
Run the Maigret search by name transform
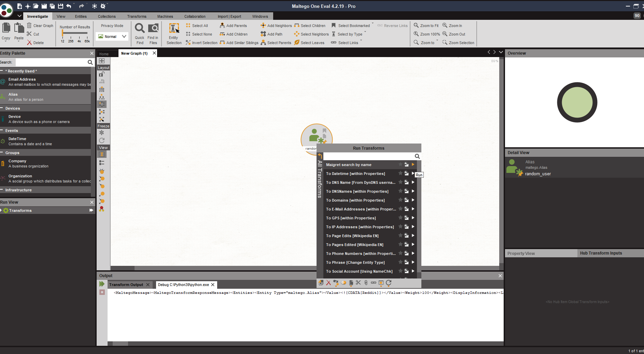413,164
